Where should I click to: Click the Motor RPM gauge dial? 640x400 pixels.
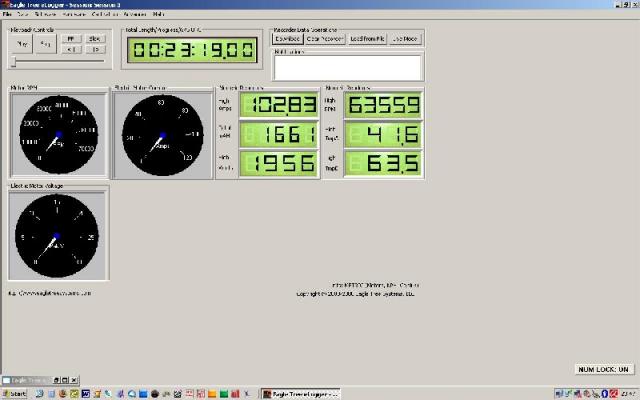click(x=57, y=135)
